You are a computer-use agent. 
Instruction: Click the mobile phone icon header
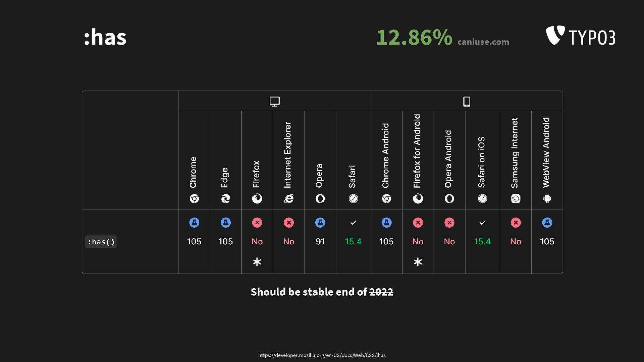tap(467, 102)
